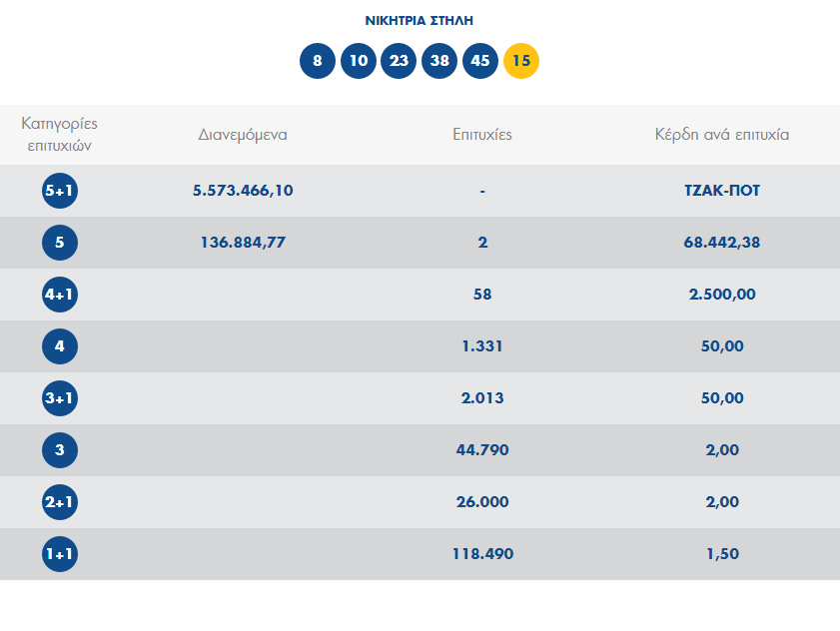This screenshot has height=631, width=840.
Task: Select the 4+1 category badge
Action: pyautogui.click(x=60, y=295)
